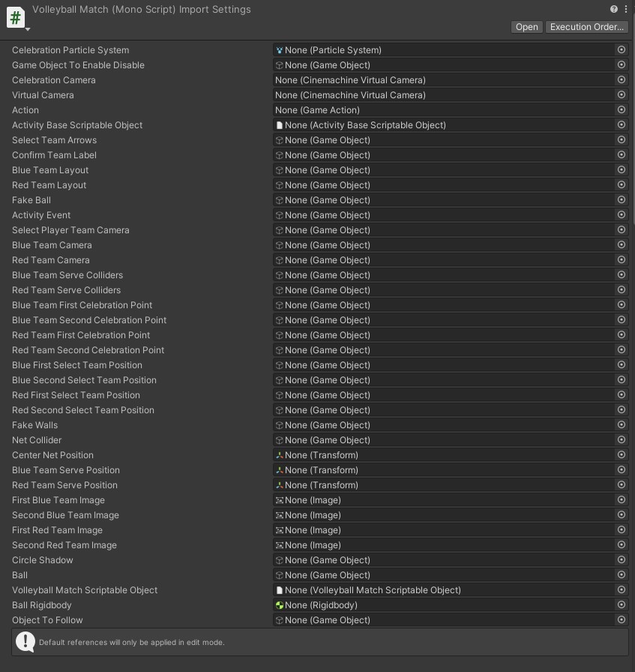This screenshot has width=635, height=672.
Task: Open the Execution Order settings
Action: (586, 27)
